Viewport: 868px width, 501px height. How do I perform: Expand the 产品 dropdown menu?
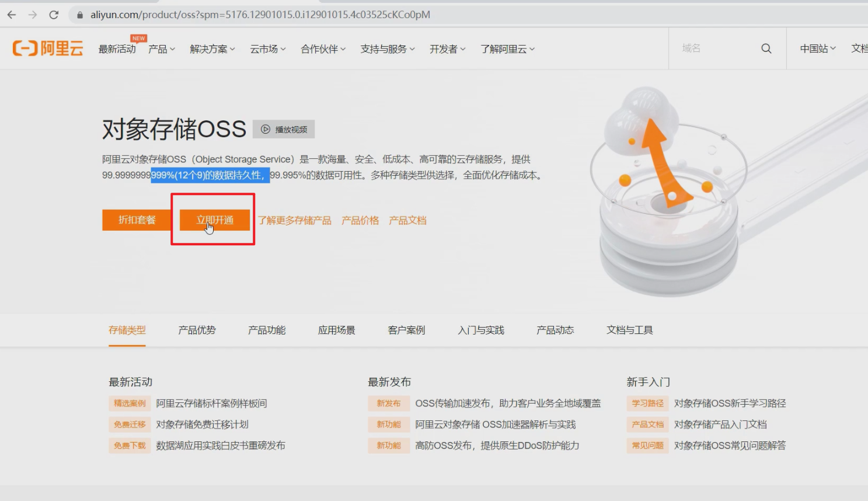click(x=161, y=49)
